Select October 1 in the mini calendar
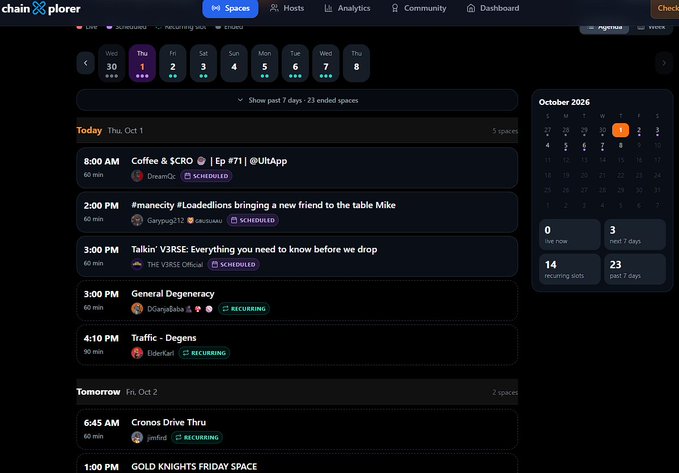679x473 pixels. 621,130
